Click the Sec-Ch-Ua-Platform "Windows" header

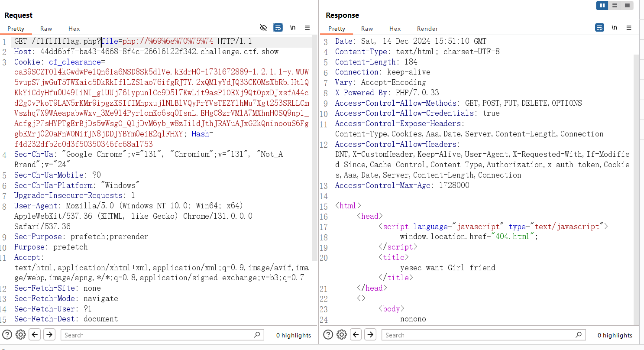coord(77,185)
